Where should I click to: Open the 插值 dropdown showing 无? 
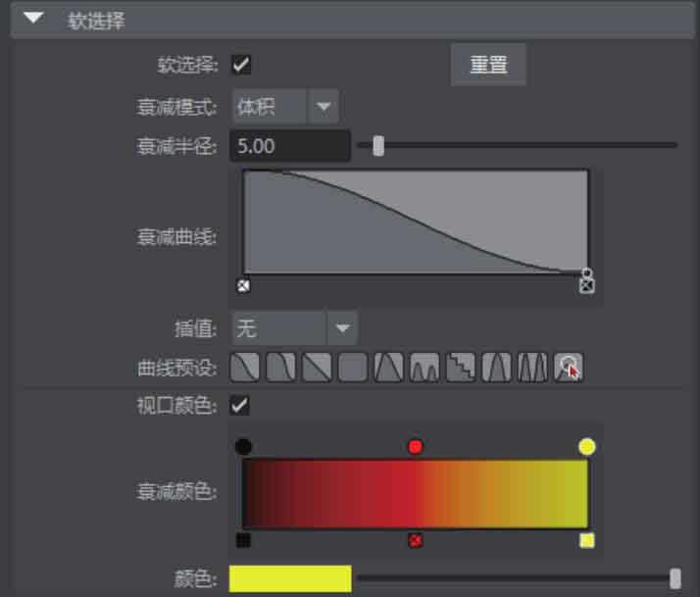295,328
